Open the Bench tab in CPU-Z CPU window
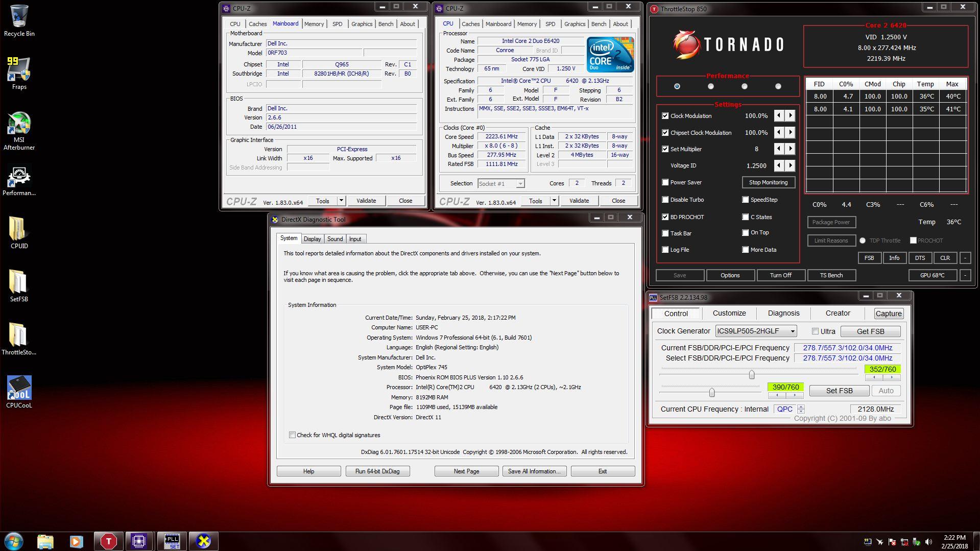The width and height of the screenshot is (980, 551). click(599, 24)
